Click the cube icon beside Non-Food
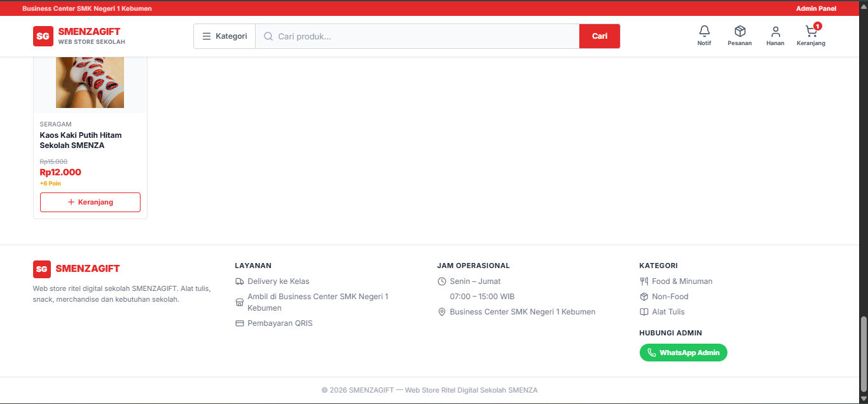 tap(644, 297)
